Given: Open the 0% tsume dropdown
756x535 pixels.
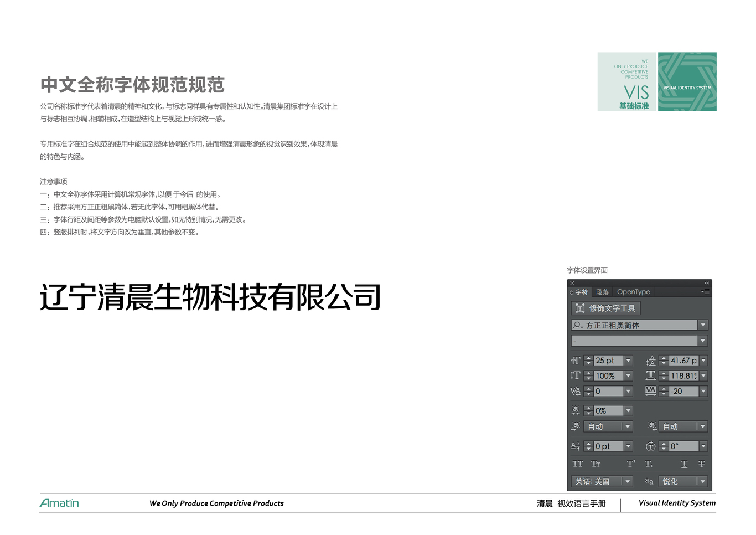Looking at the screenshot, I should [x=628, y=410].
